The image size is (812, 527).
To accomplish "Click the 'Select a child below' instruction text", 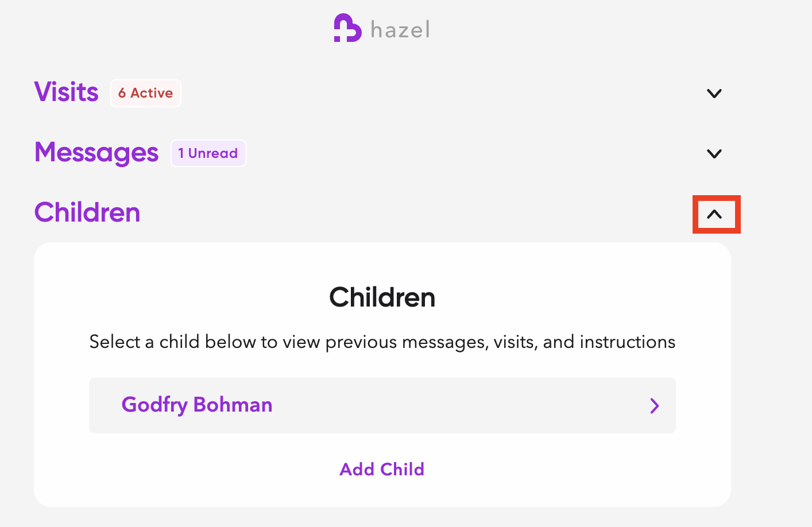I will pyautogui.click(x=382, y=342).
